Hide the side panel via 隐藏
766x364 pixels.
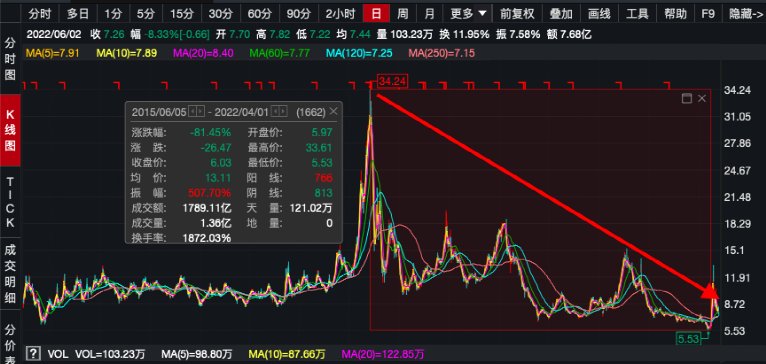(x=745, y=13)
